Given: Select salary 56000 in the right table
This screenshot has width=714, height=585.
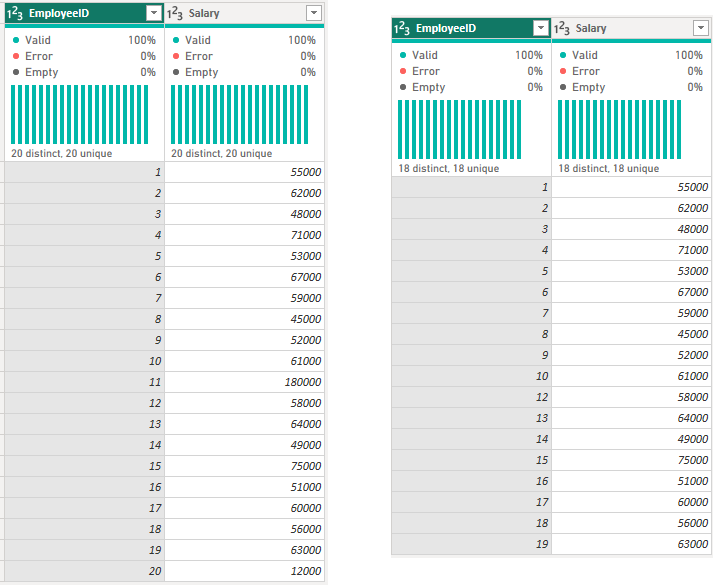Looking at the screenshot, I should tap(631, 523).
